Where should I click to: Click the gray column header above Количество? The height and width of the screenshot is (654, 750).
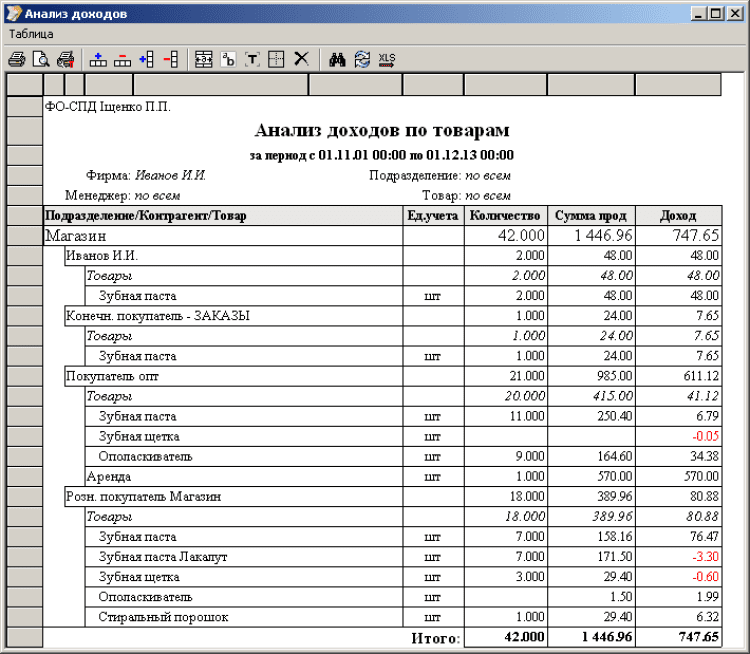(x=506, y=85)
